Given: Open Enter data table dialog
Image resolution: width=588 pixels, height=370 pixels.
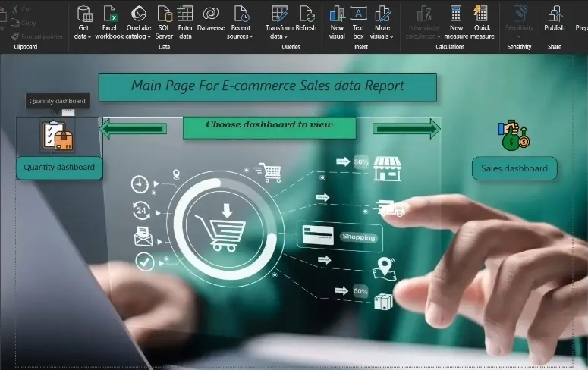Looking at the screenshot, I should (185, 23).
